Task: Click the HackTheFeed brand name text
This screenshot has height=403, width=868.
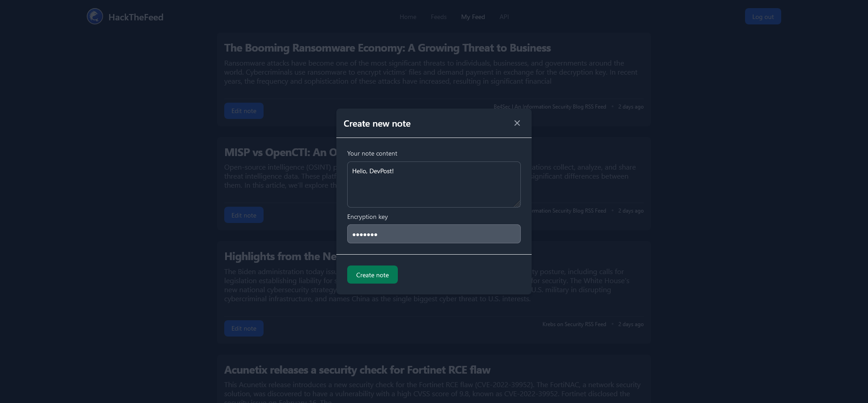Action: click(x=136, y=17)
